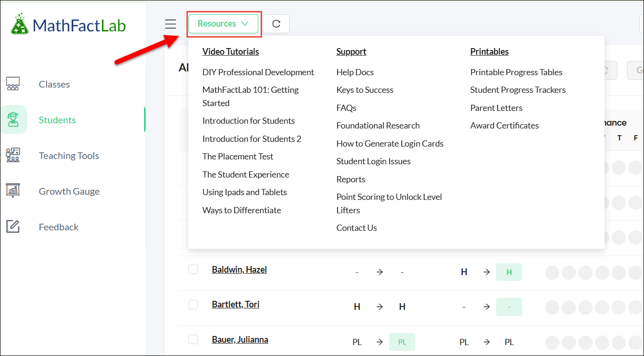Click the Feedback pencil icon
Screen dimensions: 644x356
point(13,227)
